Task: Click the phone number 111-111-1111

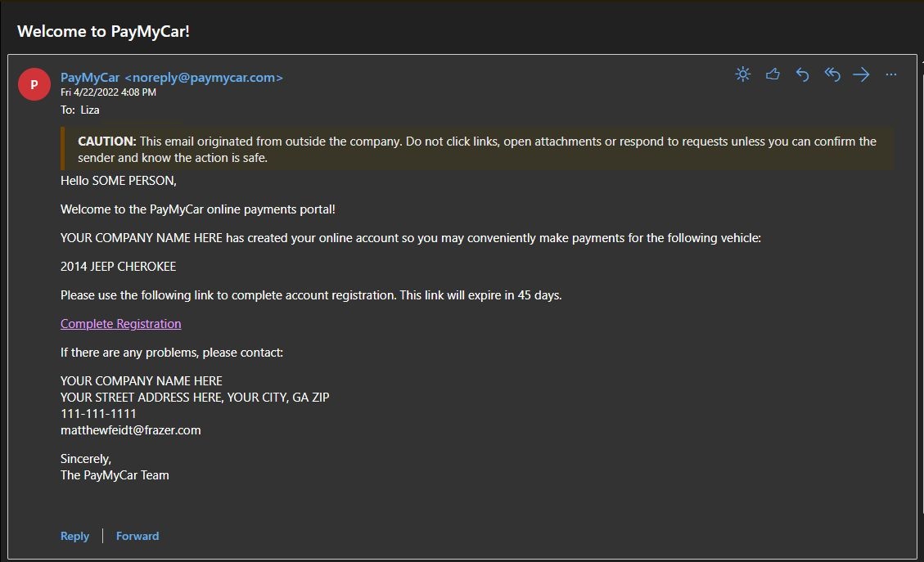Action: 98,414
